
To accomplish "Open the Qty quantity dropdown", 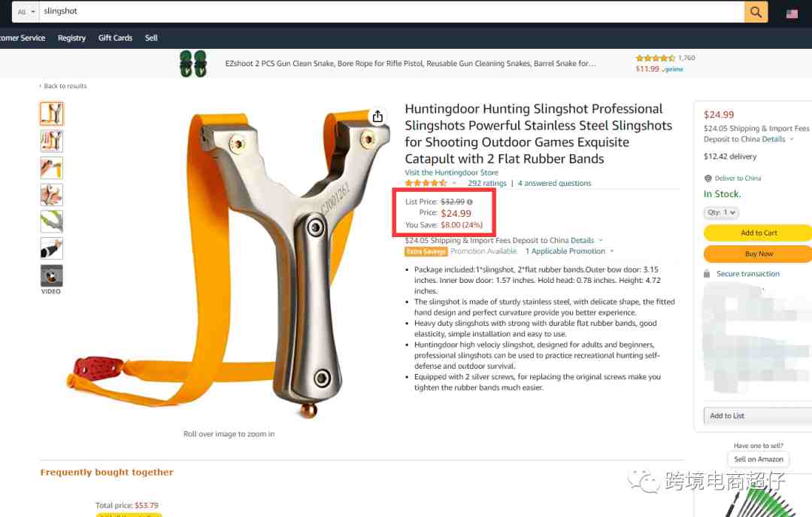I will [x=721, y=213].
